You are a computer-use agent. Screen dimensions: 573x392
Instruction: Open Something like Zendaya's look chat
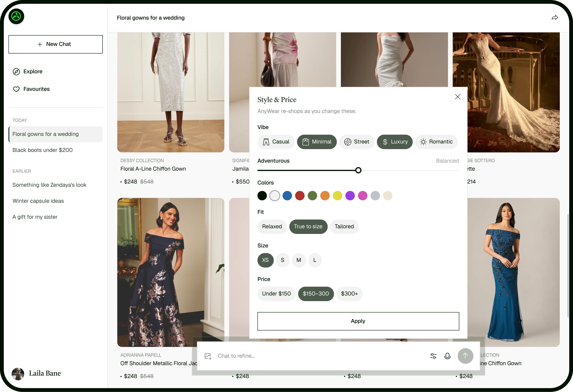click(56, 185)
